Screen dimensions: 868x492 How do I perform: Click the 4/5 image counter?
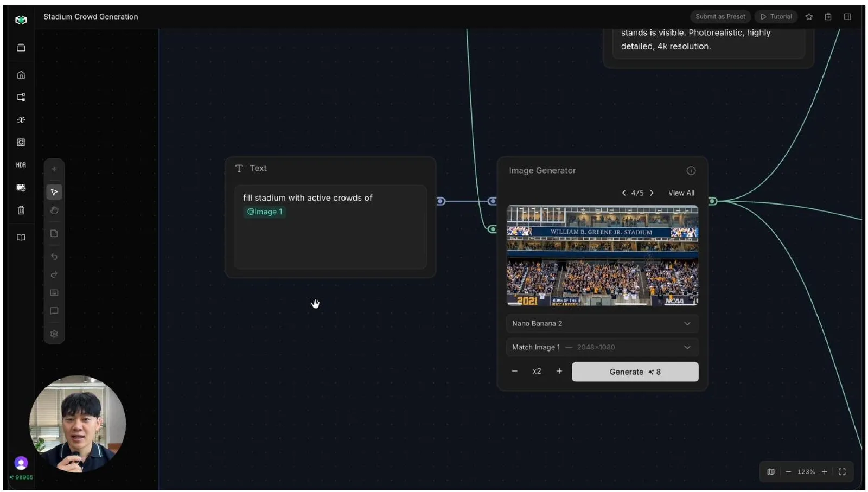(637, 193)
